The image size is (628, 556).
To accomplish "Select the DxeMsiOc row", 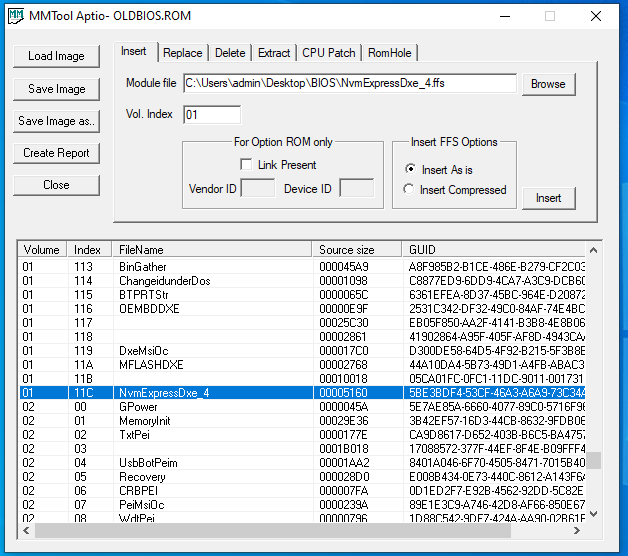I will click(302, 351).
